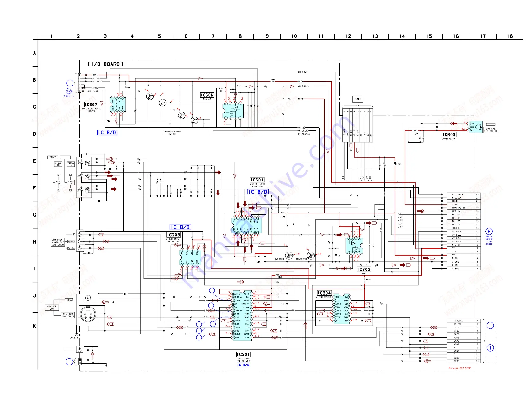Select the IC601 audio input selector label
The height and width of the screenshot is (400, 532).
pyautogui.click(x=257, y=182)
